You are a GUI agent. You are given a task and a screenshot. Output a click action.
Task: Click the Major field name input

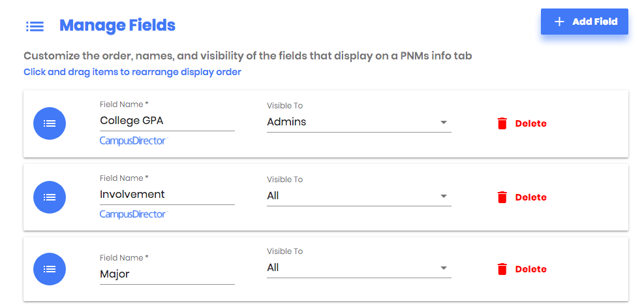(x=167, y=274)
